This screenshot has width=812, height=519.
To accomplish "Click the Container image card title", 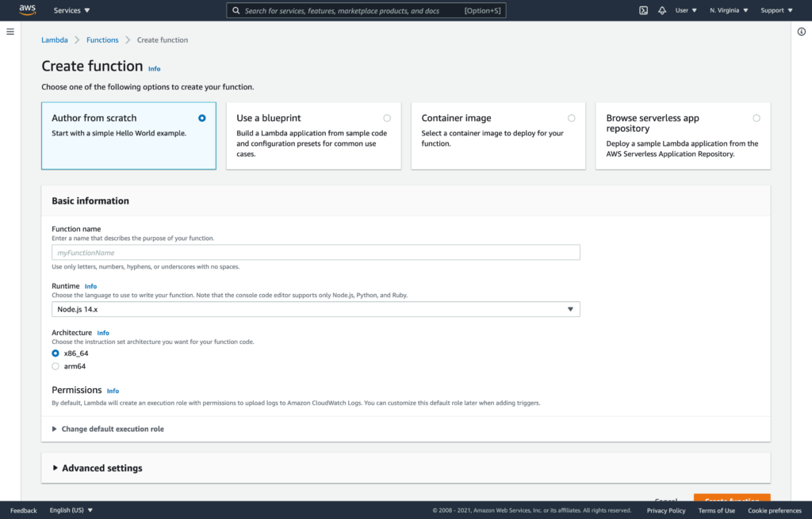I will (456, 118).
